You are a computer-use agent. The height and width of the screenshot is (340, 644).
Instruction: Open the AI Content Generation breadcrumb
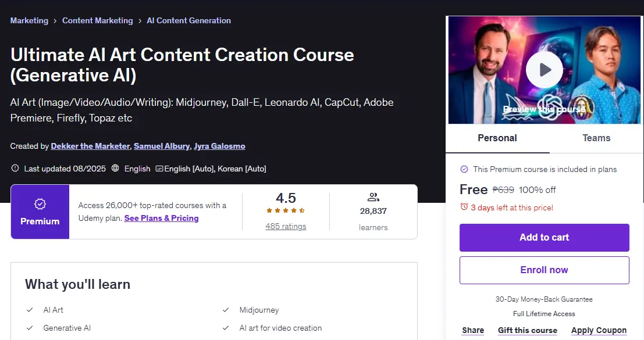(x=188, y=20)
